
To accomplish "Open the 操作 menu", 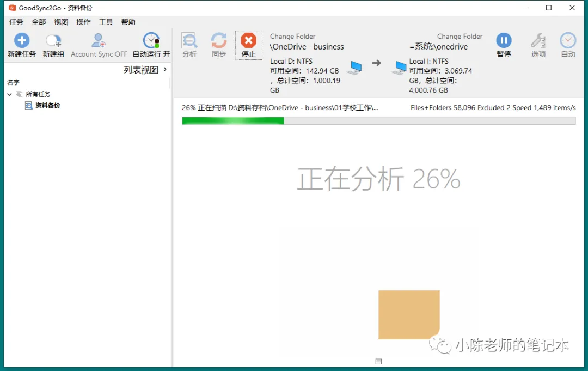I will point(83,22).
